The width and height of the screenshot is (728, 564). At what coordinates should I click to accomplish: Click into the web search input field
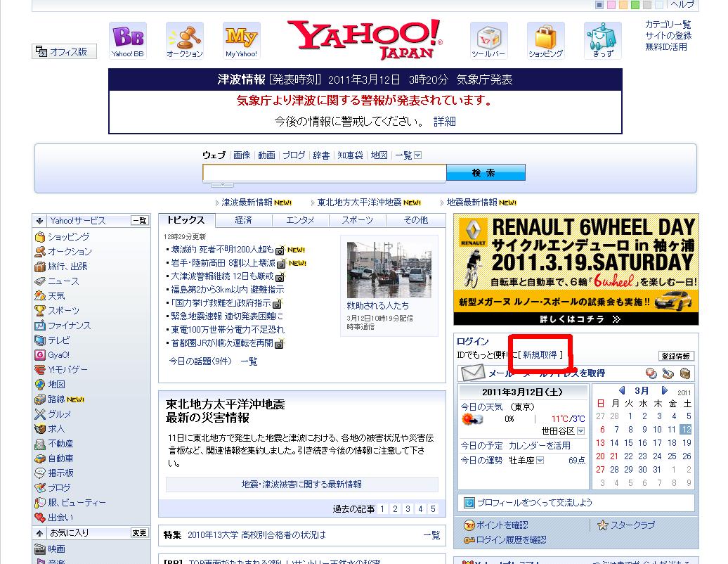(x=324, y=173)
